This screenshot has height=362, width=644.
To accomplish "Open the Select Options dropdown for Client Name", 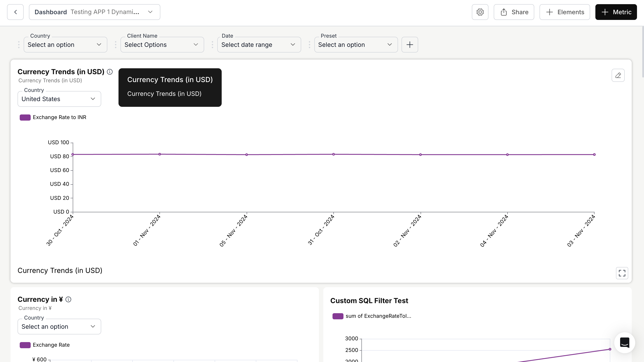I will click(x=162, y=44).
